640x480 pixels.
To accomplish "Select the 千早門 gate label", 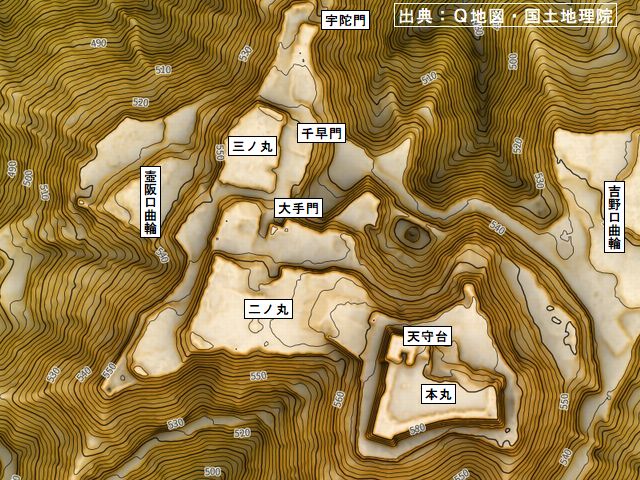I will pos(321,132).
